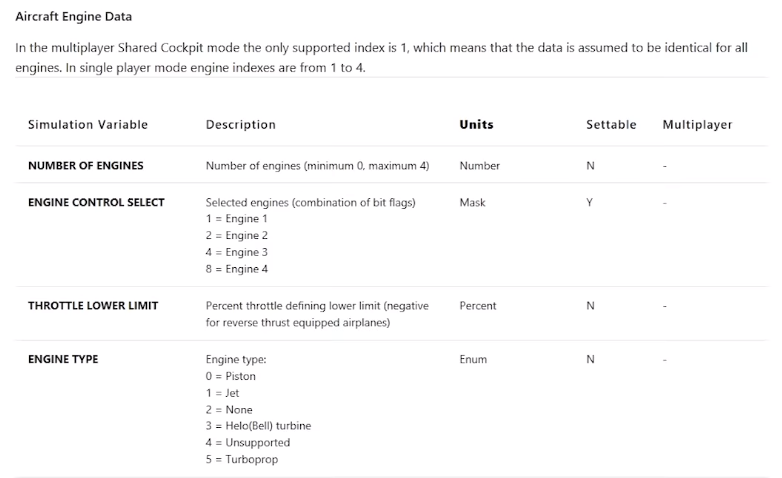This screenshot has width=782, height=478.
Task: Click the Description column header
Action: coord(240,125)
